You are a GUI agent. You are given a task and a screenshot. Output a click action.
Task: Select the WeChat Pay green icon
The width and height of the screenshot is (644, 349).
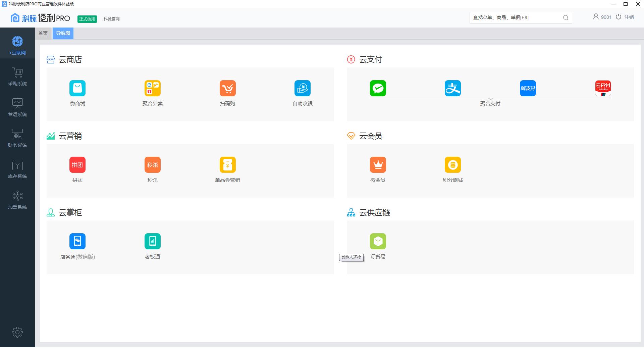click(x=378, y=88)
